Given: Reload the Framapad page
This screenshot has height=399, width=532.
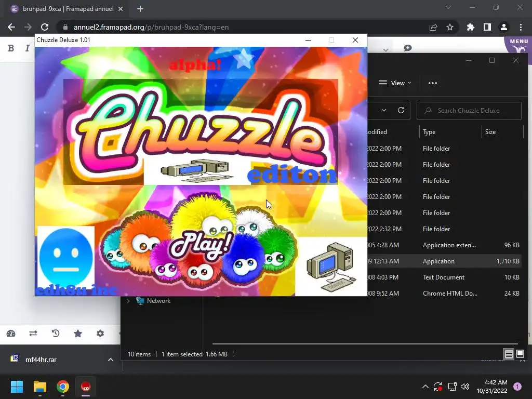Looking at the screenshot, I should (45, 27).
